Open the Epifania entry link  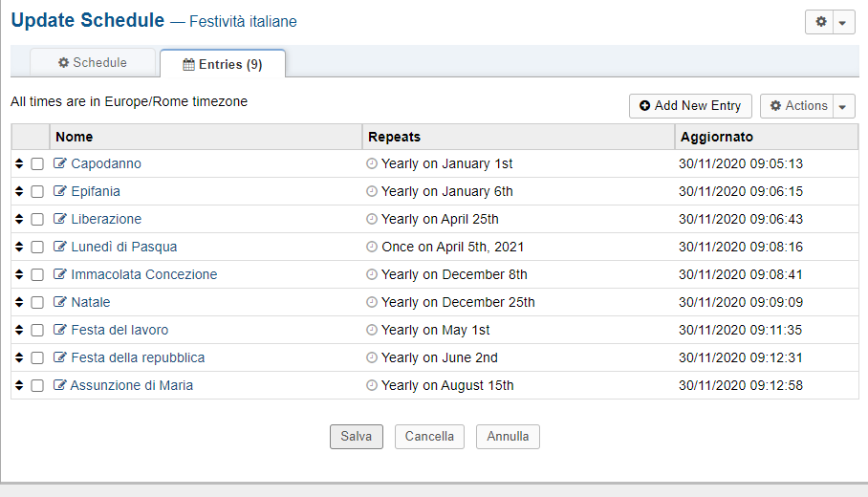pos(96,191)
